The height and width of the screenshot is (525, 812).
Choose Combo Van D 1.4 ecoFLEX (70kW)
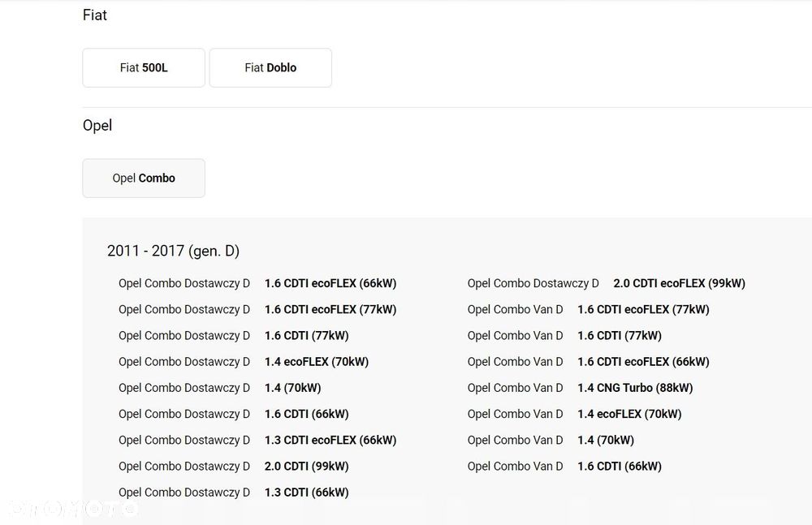tap(574, 414)
